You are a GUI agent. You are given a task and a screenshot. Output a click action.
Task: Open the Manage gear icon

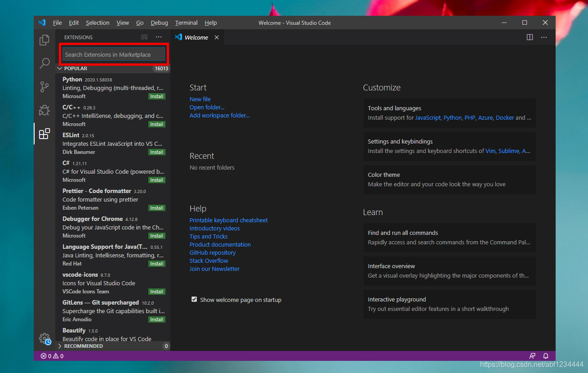click(45, 339)
